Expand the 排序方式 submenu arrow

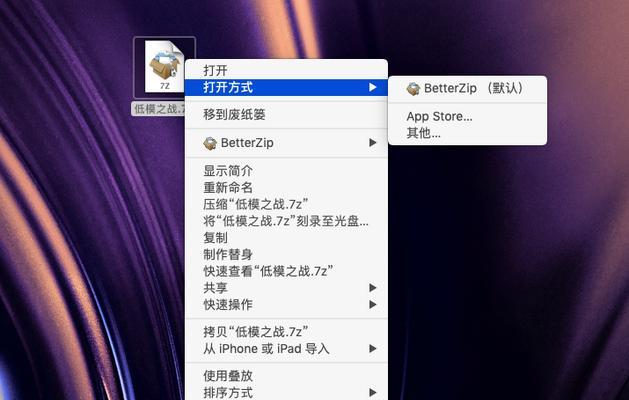coord(373,392)
